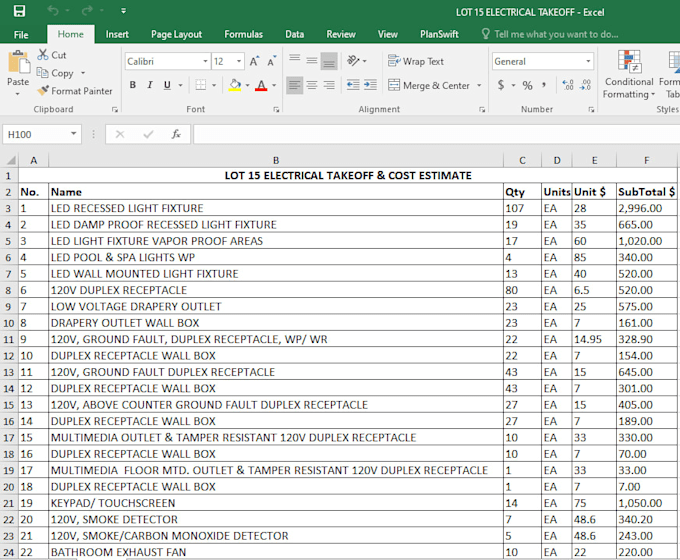The width and height of the screenshot is (680, 560).
Task: Click the Undo arrow icon
Action: (x=53, y=10)
